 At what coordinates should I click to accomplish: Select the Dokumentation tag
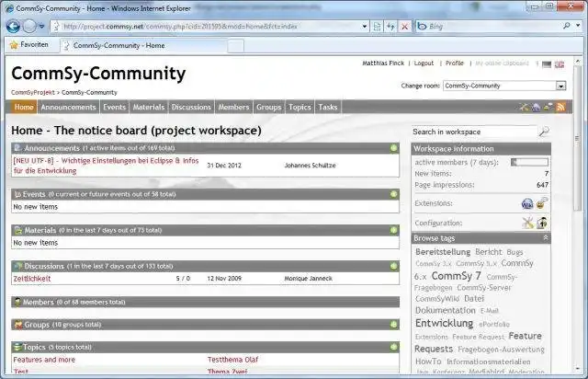pos(445,310)
